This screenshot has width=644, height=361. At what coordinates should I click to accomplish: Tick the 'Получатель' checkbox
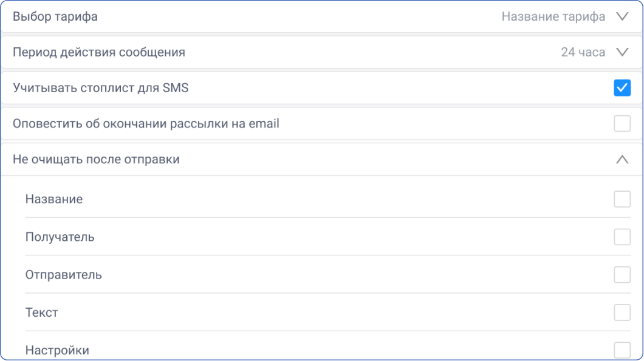pos(622,237)
